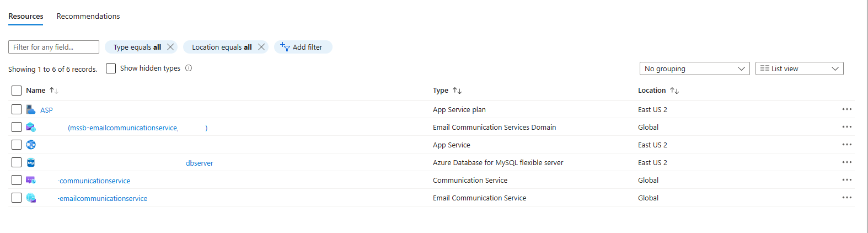Select the mssb-emailcommunicationservice row checkbox
Viewport: 868px width, 233px height.
17,127
